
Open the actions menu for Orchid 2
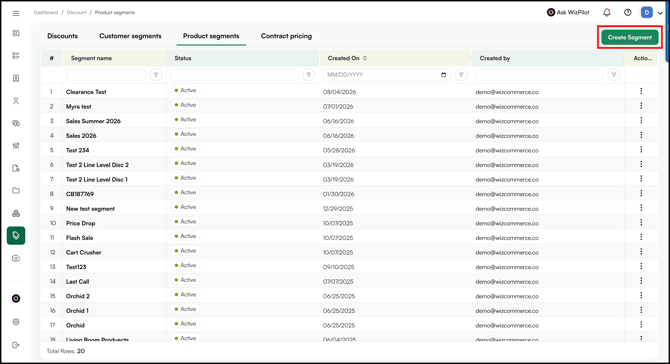click(641, 295)
